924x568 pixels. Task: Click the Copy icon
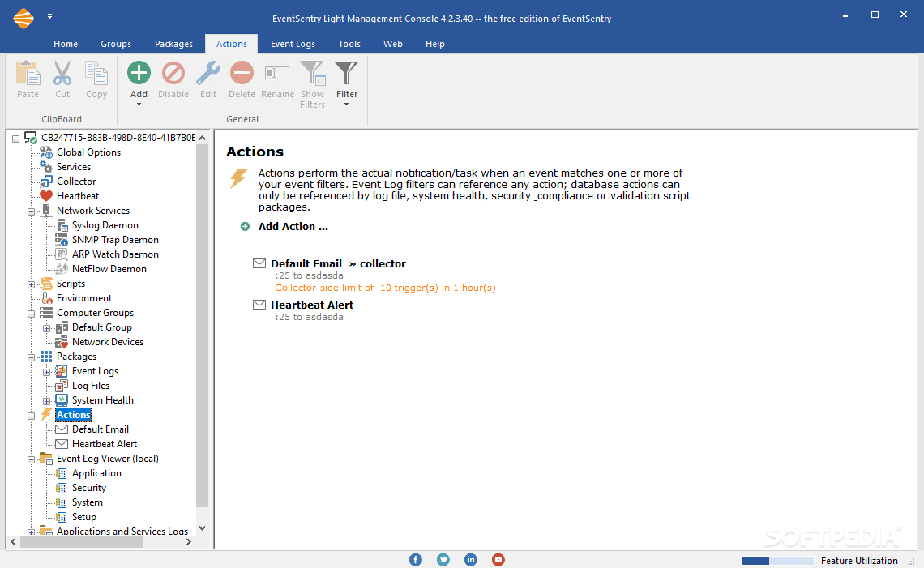[x=96, y=73]
